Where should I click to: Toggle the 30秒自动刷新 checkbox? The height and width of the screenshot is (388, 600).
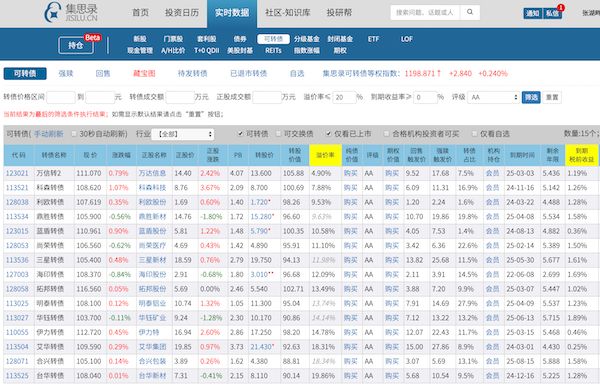click(x=74, y=134)
